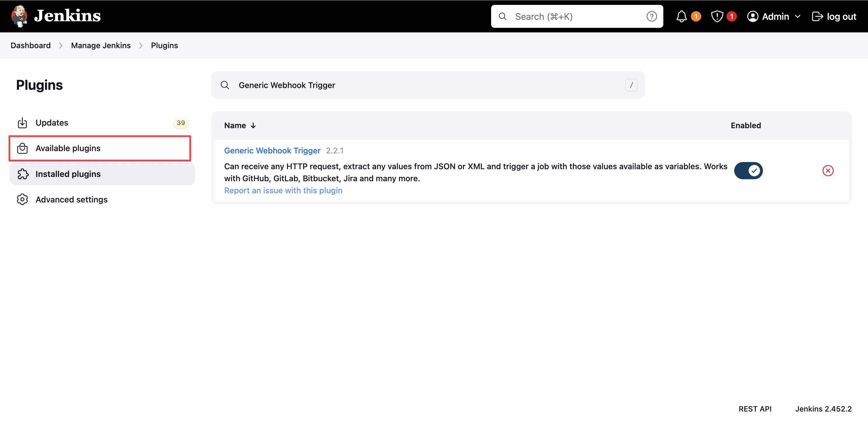Open the notifications bell icon
Image resolution: width=868 pixels, height=427 pixels.
(681, 16)
